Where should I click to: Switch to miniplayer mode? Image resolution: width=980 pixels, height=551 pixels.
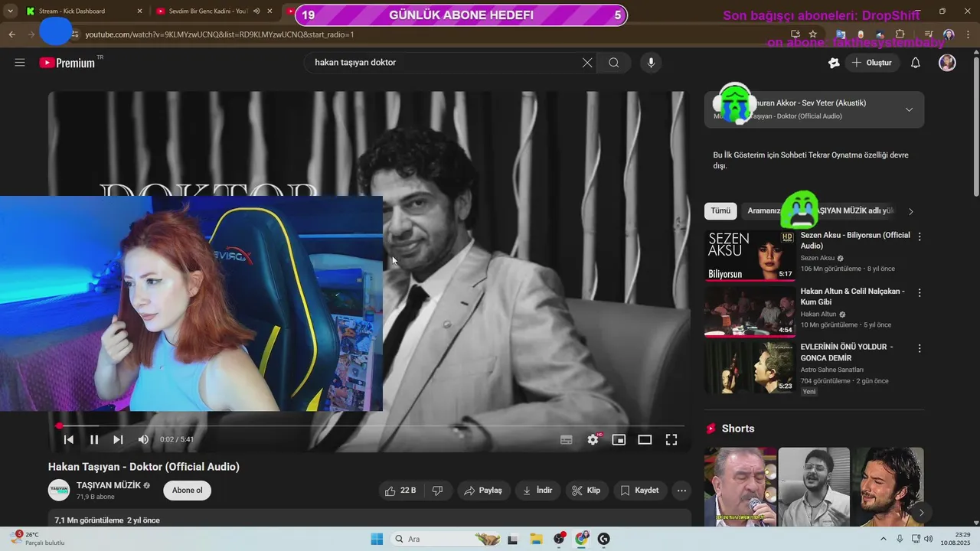[x=619, y=439]
